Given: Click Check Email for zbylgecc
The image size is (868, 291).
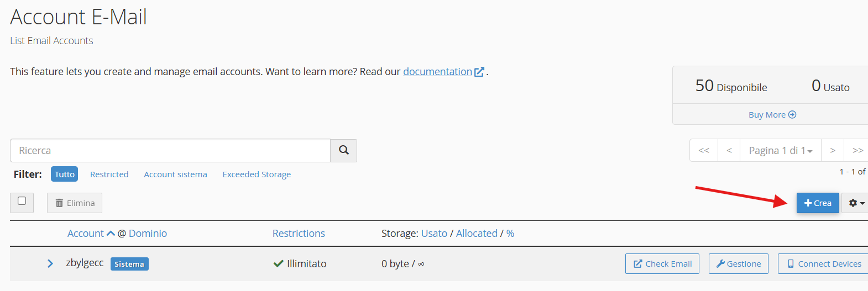Looking at the screenshot, I should [x=662, y=264].
